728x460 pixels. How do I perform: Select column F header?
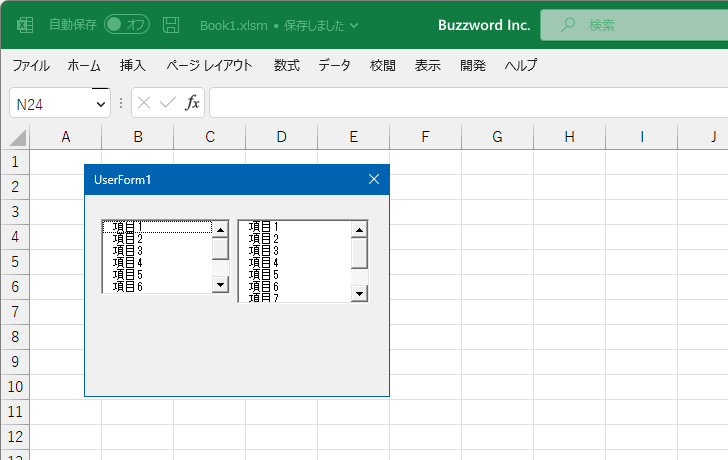[425, 137]
